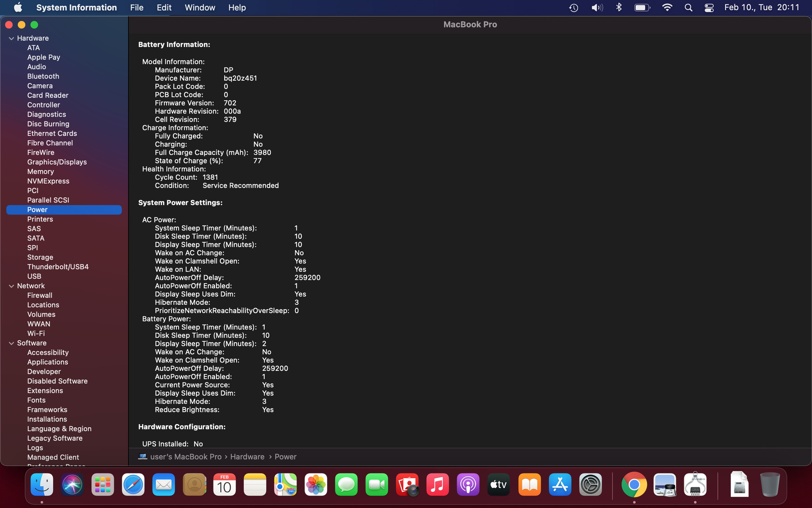Select Bluetooth in the Hardware list

(x=43, y=76)
